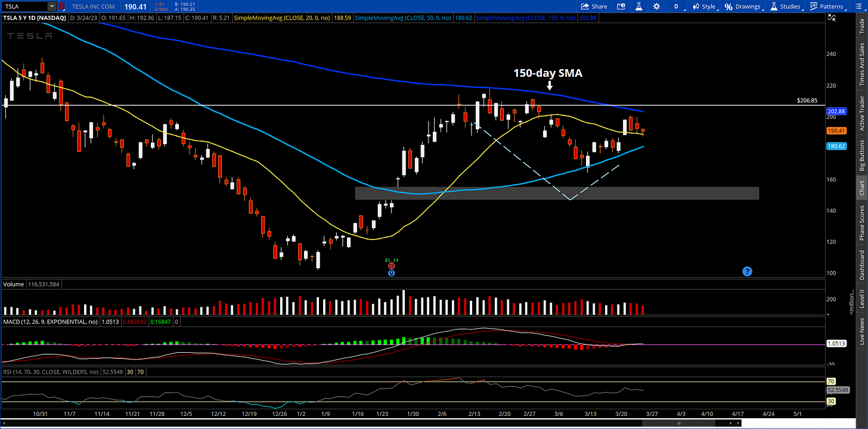Click the blue question mark help icon
868x429 pixels.
click(x=747, y=271)
